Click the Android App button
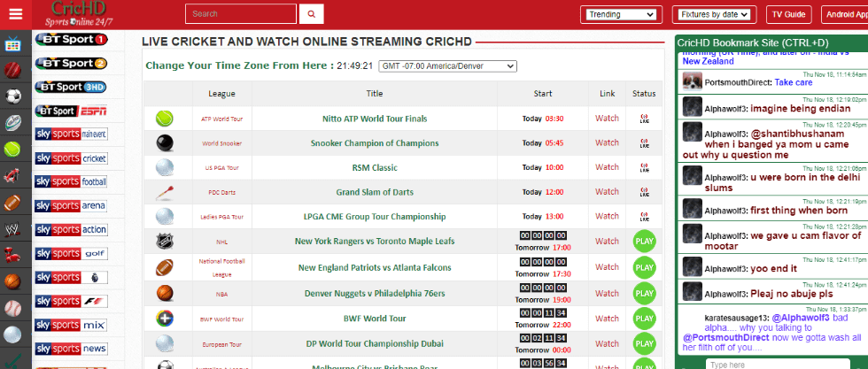The height and width of the screenshot is (369, 868). click(844, 14)
